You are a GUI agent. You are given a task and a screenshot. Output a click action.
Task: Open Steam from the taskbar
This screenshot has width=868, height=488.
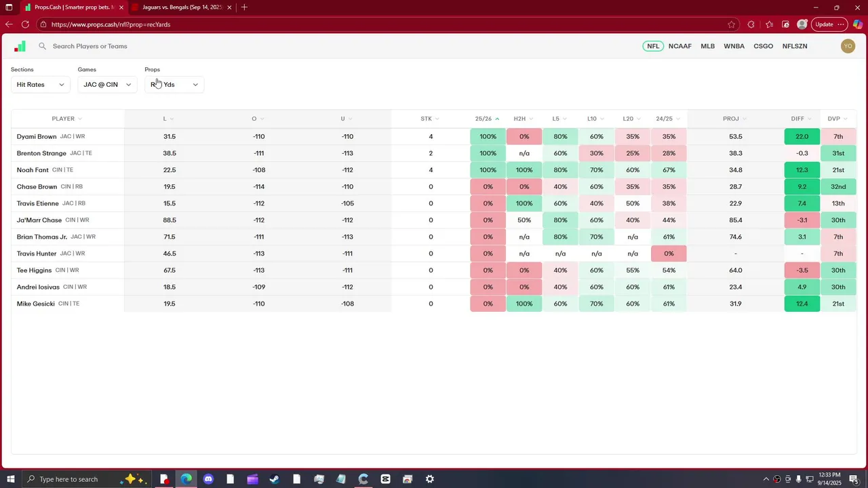tap(275, 479)
